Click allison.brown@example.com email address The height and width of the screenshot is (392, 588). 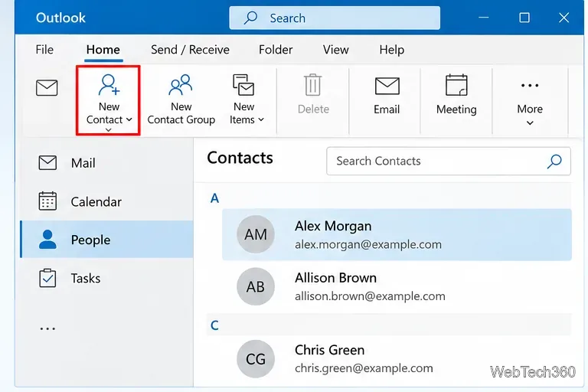point(370,296)
